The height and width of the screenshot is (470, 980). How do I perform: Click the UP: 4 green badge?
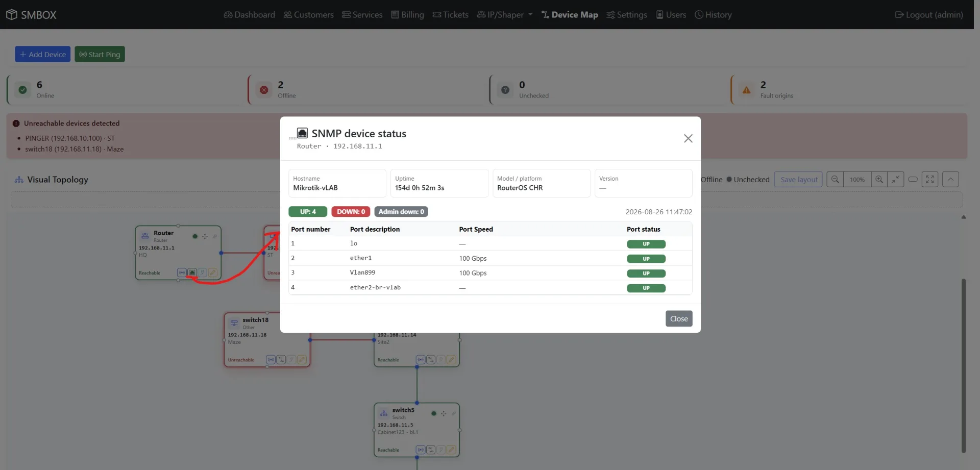coord(308,211)
